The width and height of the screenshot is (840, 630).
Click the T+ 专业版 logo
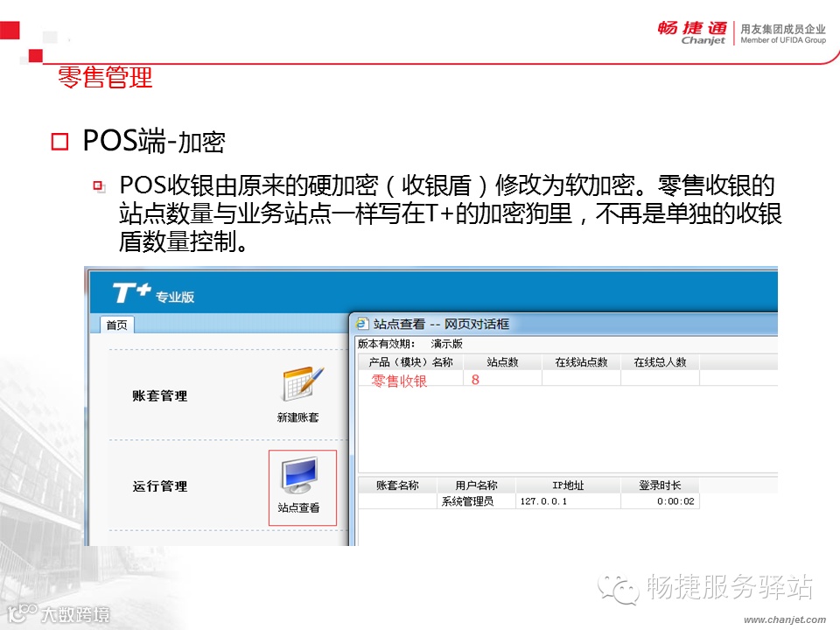(x=153, y=294)
